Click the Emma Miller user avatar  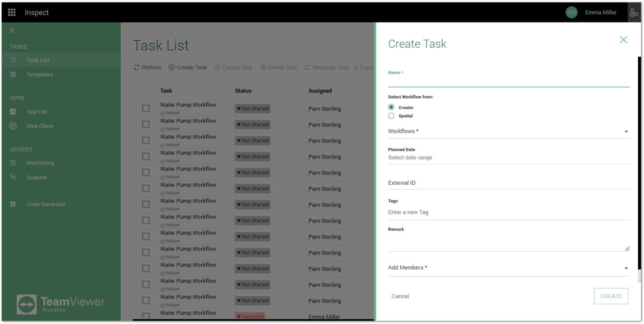pyautogui.click(x=571, y=13)
